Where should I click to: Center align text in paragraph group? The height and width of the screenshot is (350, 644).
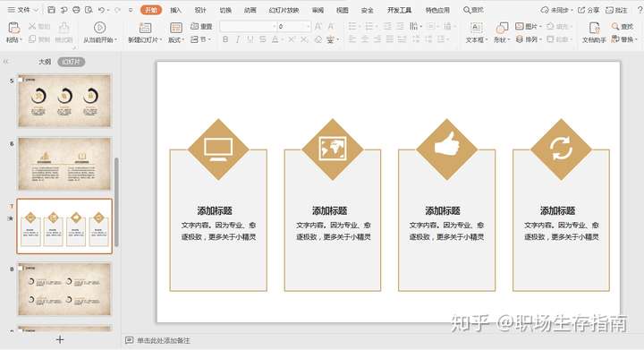(x=365, y=39)
